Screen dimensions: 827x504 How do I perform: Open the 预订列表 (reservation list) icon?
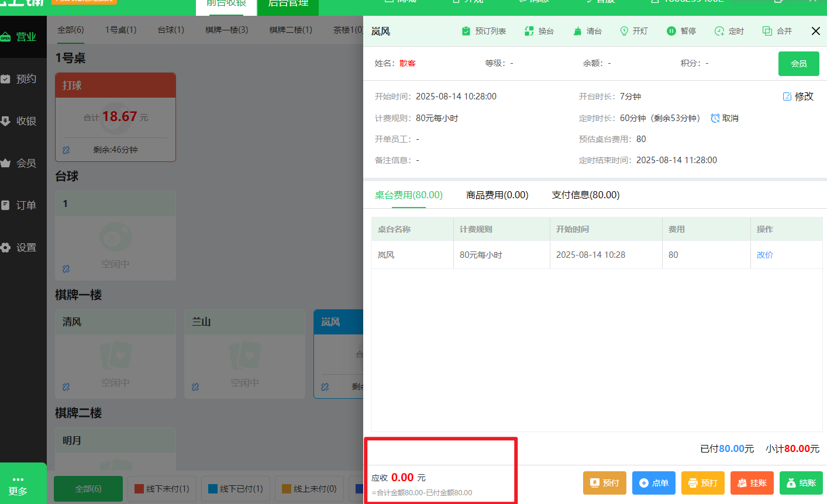pyautogui.click(x=484, y=31)
